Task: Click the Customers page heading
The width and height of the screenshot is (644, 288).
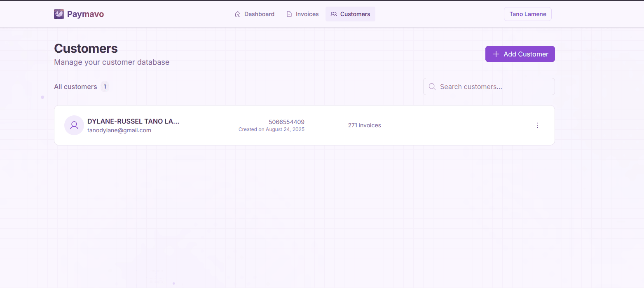Action: (x=86, y=48)
